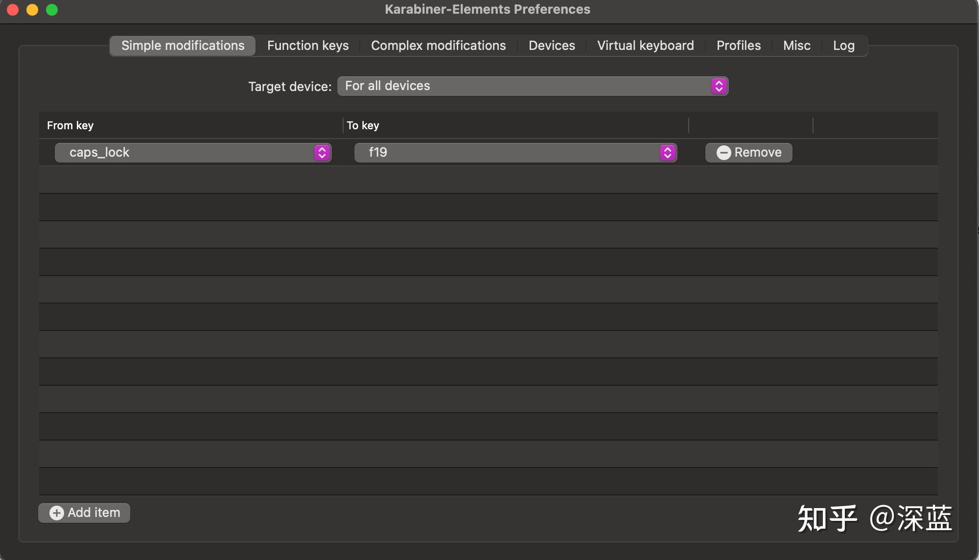Screen dimensions: 979x560
Task: View the Log tab
Action: pyautogui.click(x=843, y=46)
